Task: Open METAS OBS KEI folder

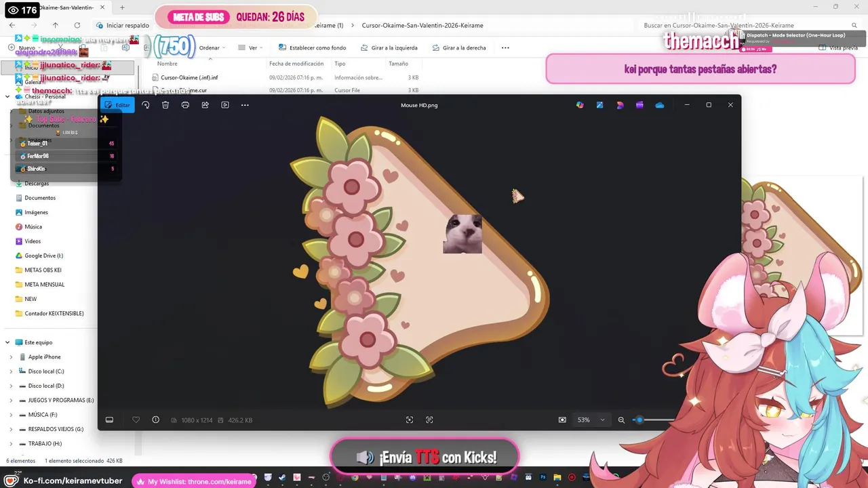Action: (43, 270)
